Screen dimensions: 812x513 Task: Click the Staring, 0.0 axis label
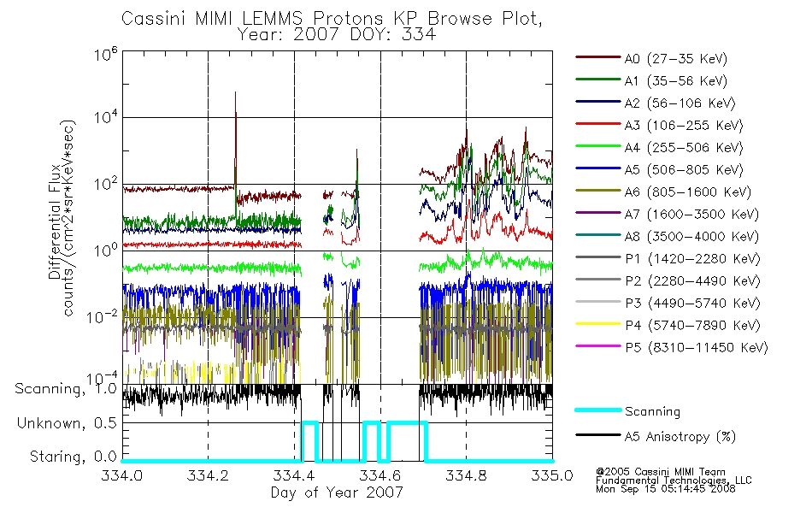[74, 457]
